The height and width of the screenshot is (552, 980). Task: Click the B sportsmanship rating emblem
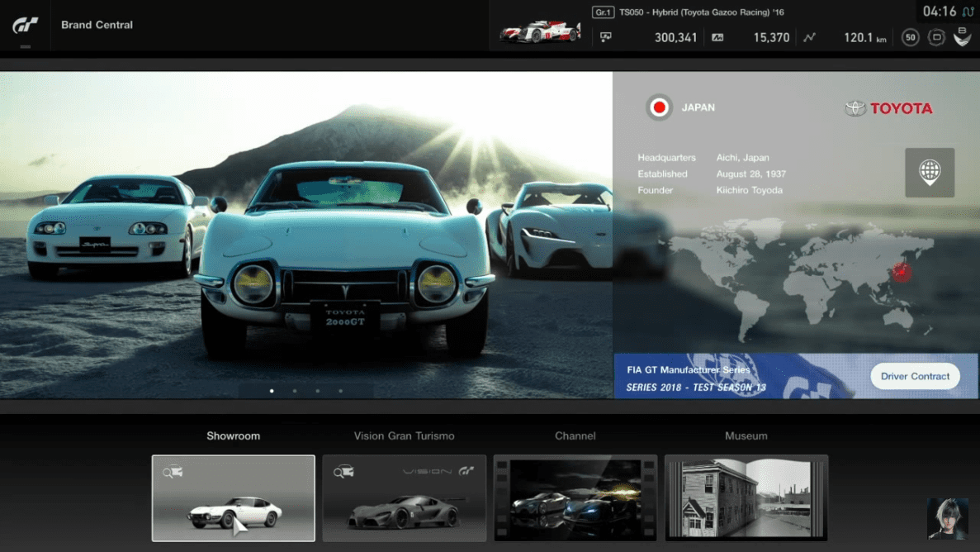coord(963,36)
